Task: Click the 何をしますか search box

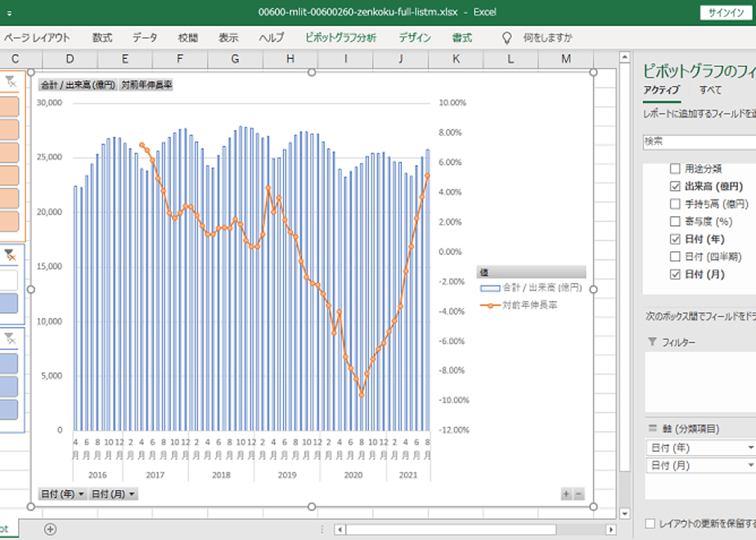Action: (547, 38)
